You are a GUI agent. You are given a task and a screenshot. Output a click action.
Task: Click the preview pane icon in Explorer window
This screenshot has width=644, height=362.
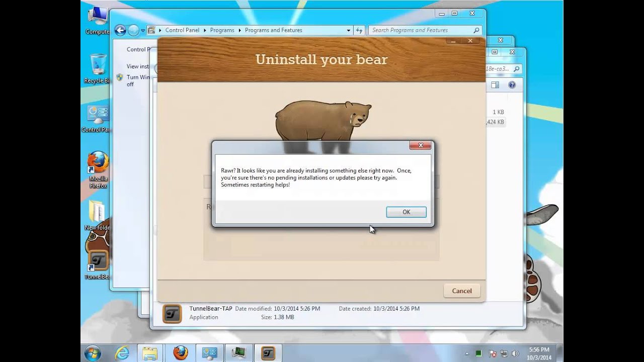click(495, 85)
